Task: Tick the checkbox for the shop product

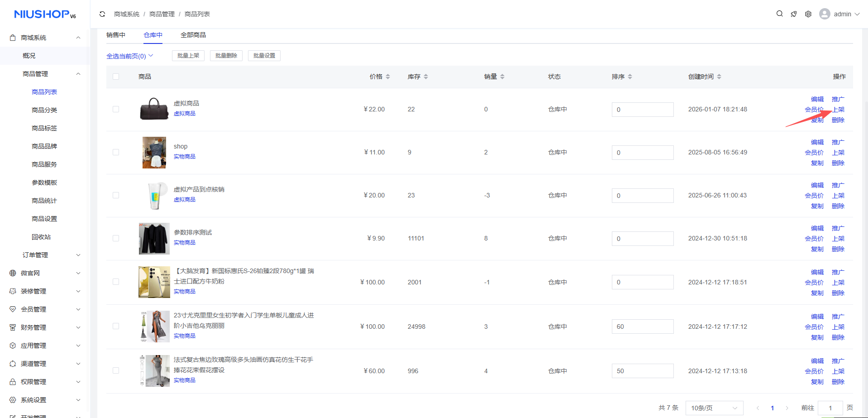Action: (x=116, y=152)
